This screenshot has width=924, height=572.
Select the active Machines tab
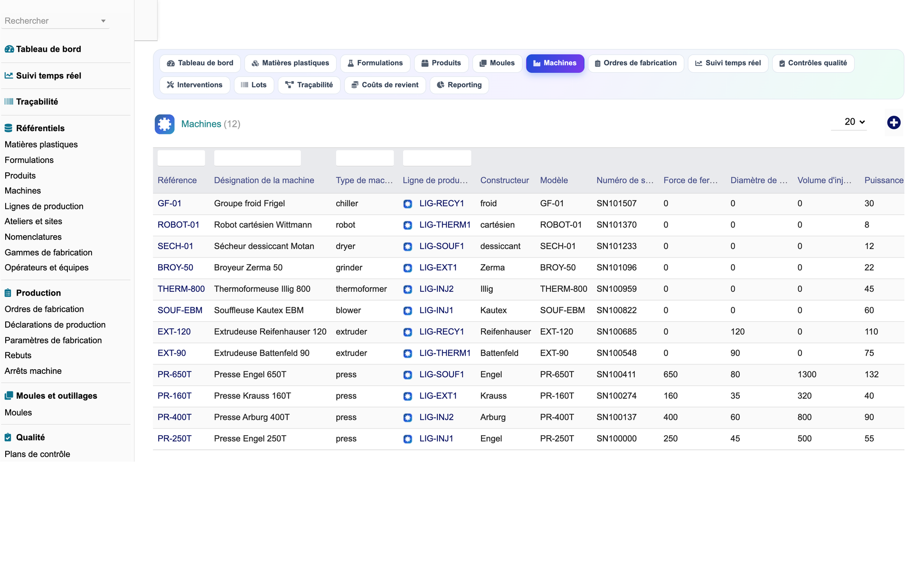click(555, 63)
